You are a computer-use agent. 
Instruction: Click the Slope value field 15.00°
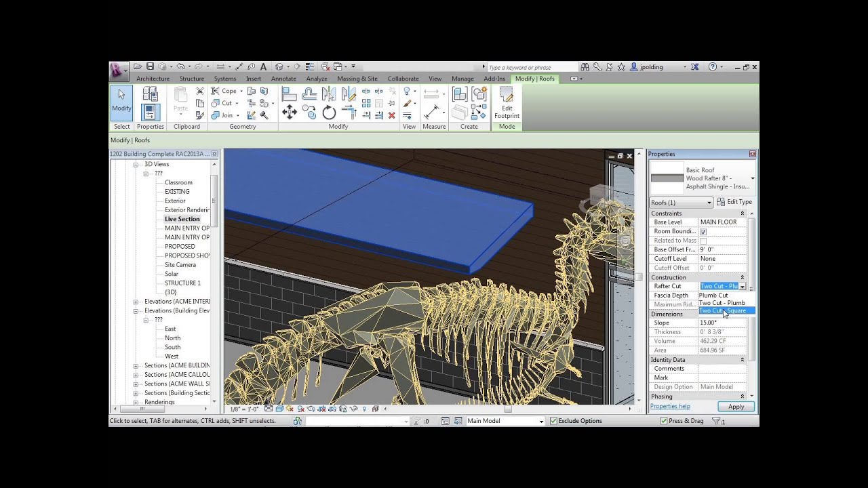click(x=722, y=323)
